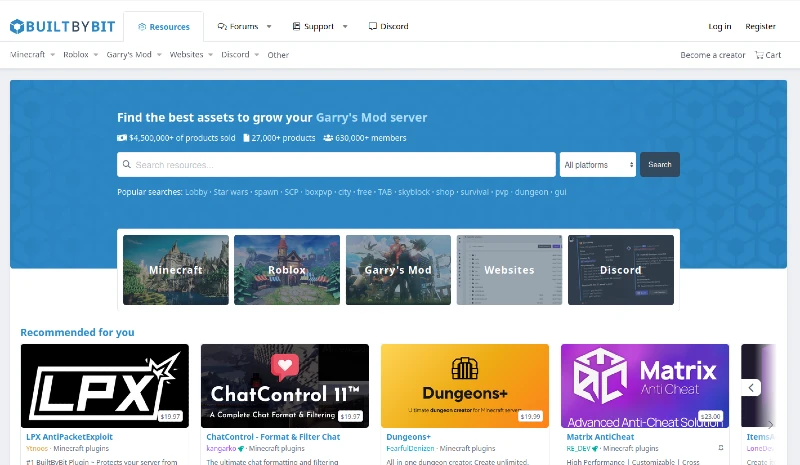The image size is (800, 465).
Task: Open author RE_DEV profile link
Action: 578,448
